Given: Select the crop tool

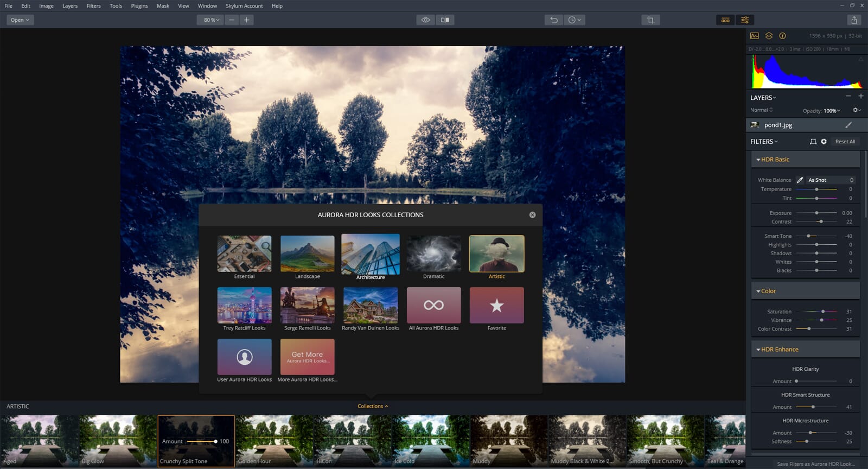Looking at the screenshot, I should pos(650,20).
